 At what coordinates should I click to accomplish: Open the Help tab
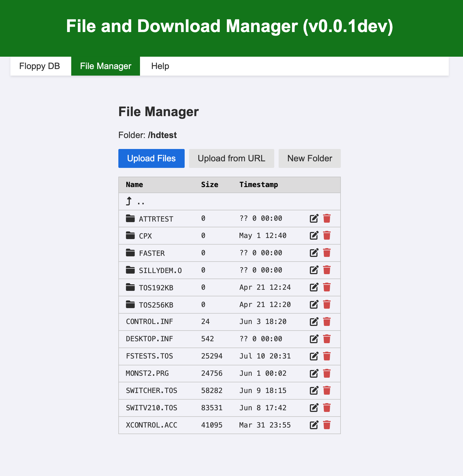coord(160,66)
